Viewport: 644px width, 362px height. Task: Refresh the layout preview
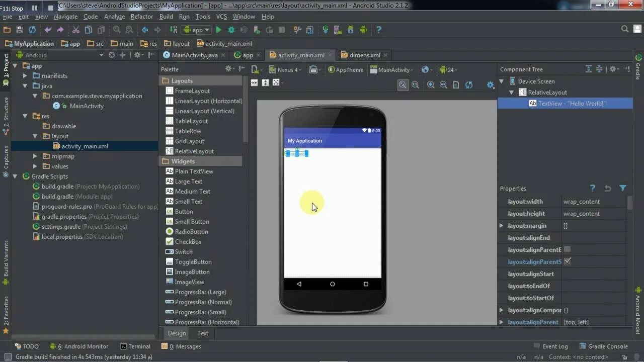pos(468,84)
